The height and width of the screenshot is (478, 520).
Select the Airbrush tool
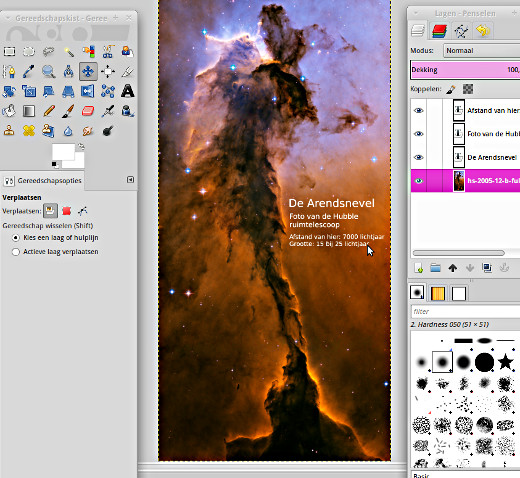pos(108,111)
